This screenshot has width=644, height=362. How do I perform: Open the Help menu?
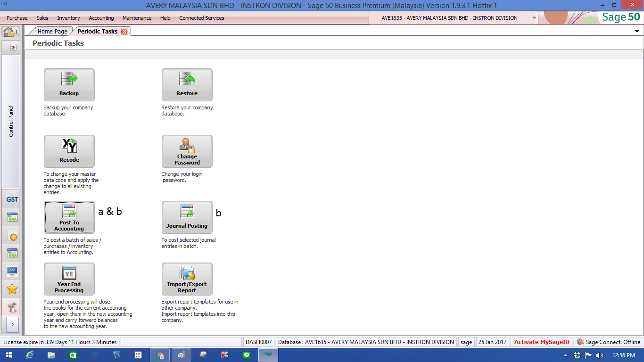tap(165, 18)
